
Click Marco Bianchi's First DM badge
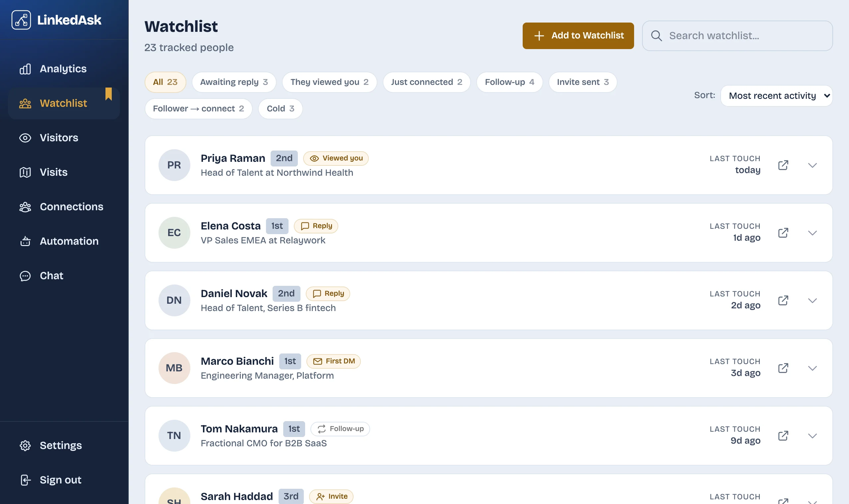click(334, 361)
